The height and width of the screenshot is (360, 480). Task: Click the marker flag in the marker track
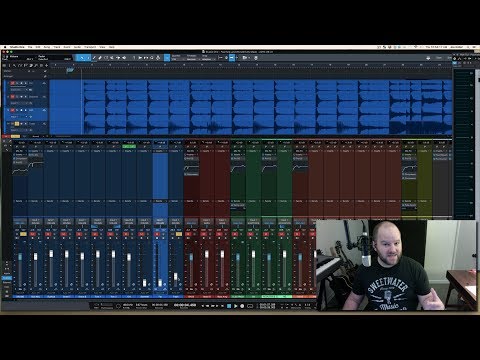(70, 70)
